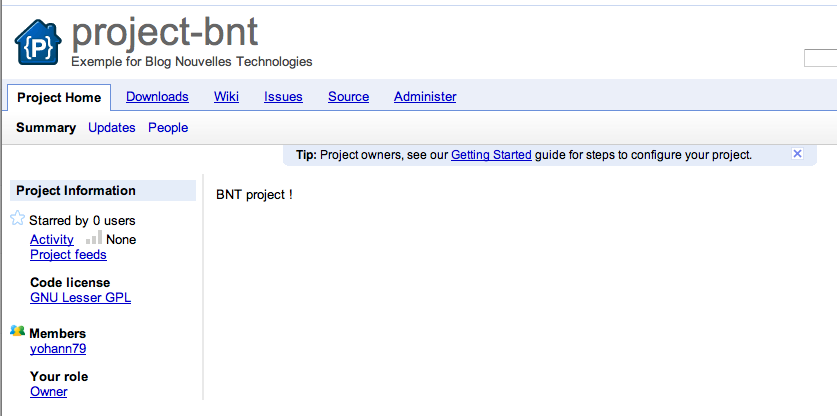Open the Getting Started guide link

click(491, 155)
